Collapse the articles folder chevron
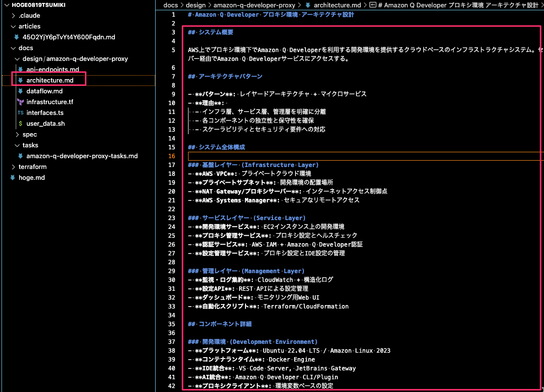 point(13,27)
